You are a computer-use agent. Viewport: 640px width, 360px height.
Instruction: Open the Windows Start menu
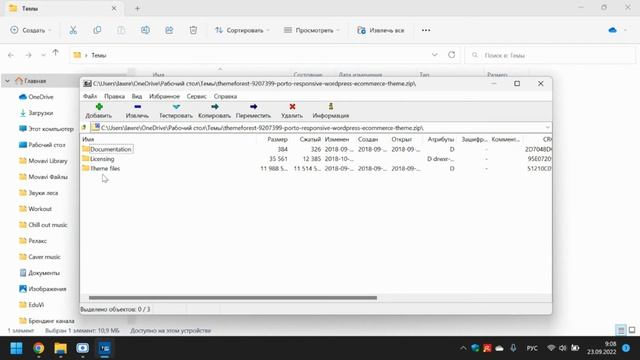pyautogui.click(x=16, y=348)
